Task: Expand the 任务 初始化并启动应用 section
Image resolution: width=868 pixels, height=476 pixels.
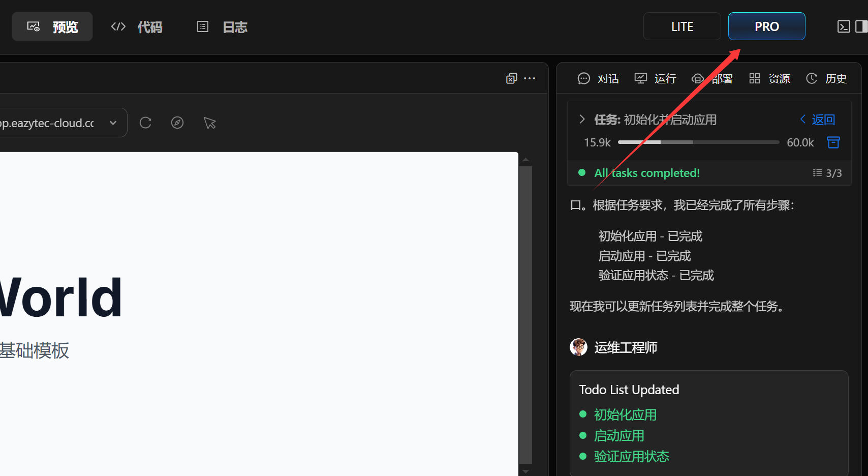Action: 582,120
